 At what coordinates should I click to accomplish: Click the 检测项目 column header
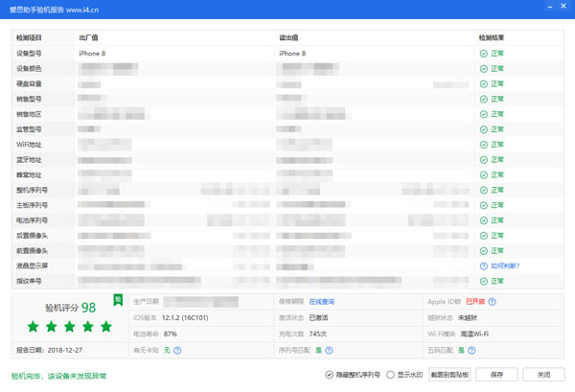tap(29, 37)
